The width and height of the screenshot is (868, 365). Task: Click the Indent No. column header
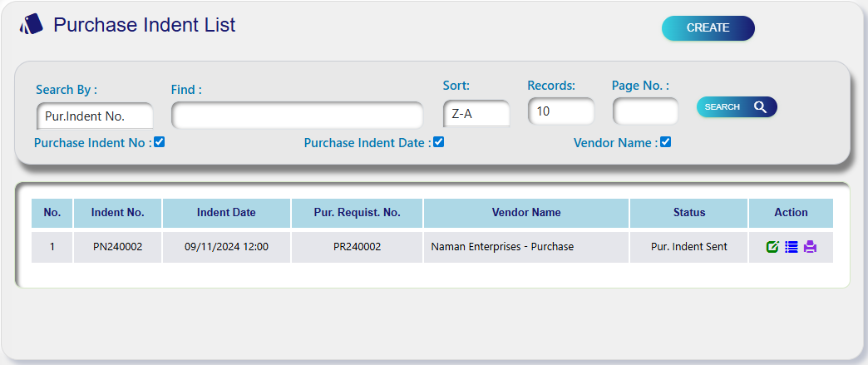click(x=118, y=213)
